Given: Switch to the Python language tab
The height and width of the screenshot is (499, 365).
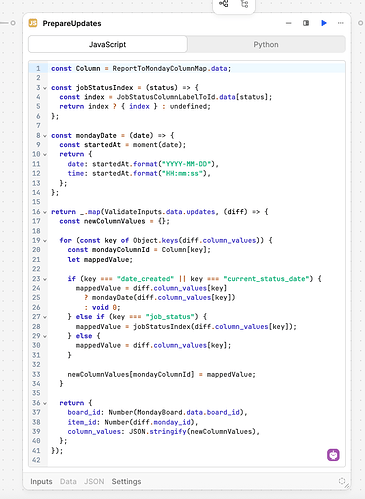Looking at the screenshot, I should [266, 44].
